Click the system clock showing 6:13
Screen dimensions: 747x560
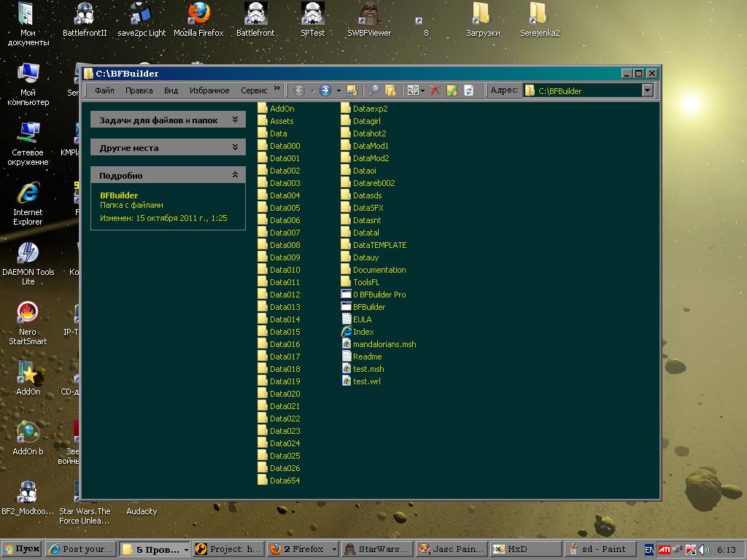pyautogui.click(x=727, y=550)
